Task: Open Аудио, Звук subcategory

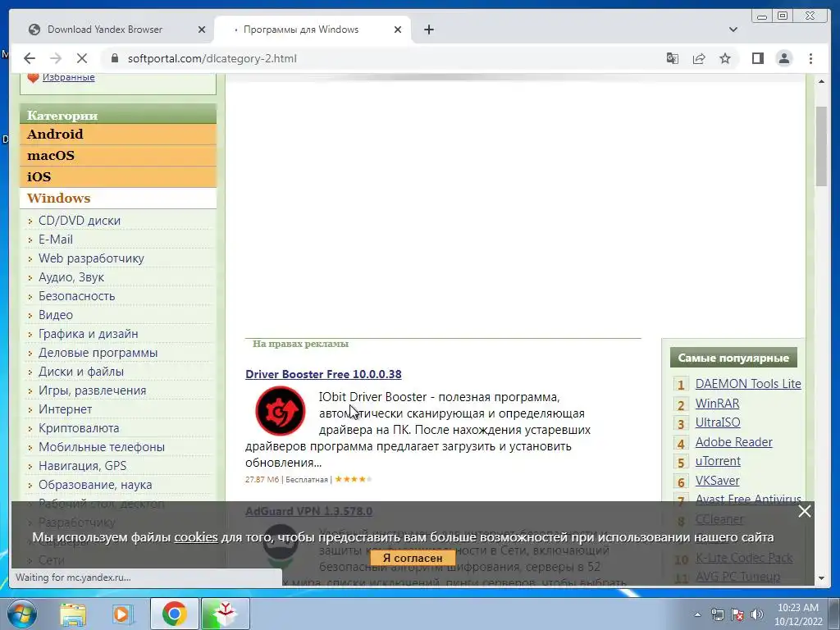Action: click(71, 277)
